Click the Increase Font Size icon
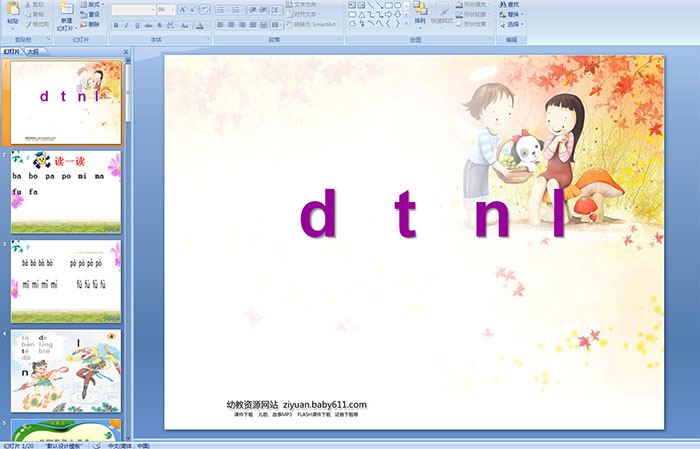The width and height of the screenshot is (700, 449). point(181,9)
